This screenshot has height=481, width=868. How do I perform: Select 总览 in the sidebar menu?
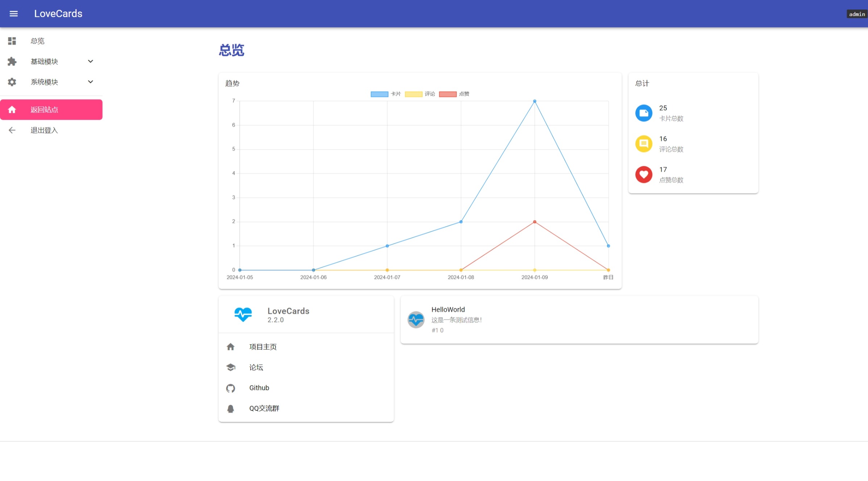(38, 41)
